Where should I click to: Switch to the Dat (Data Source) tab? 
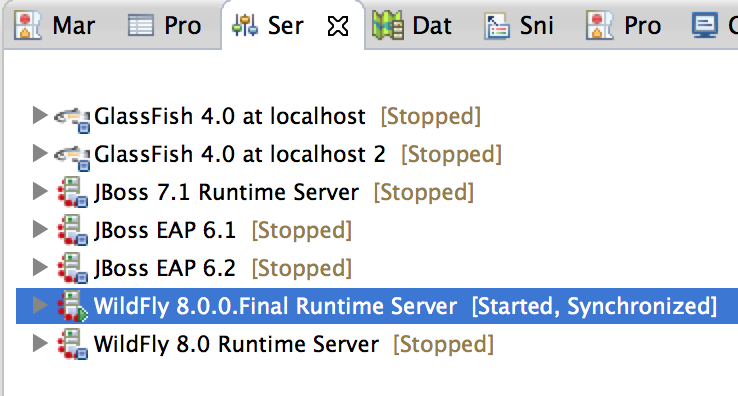coord(412,25)
